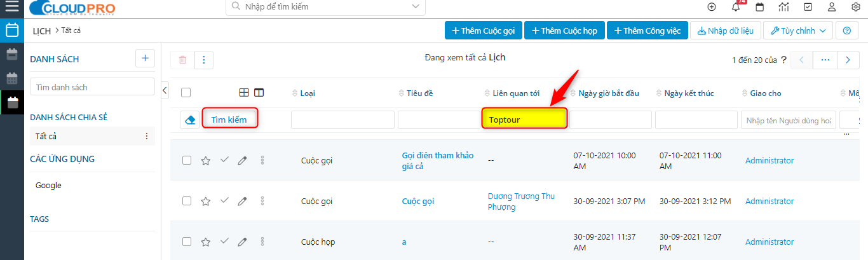This screenshot has height=260, width=868.
Task: Open the quick create plus icon
Action: [x=712, y=7]
